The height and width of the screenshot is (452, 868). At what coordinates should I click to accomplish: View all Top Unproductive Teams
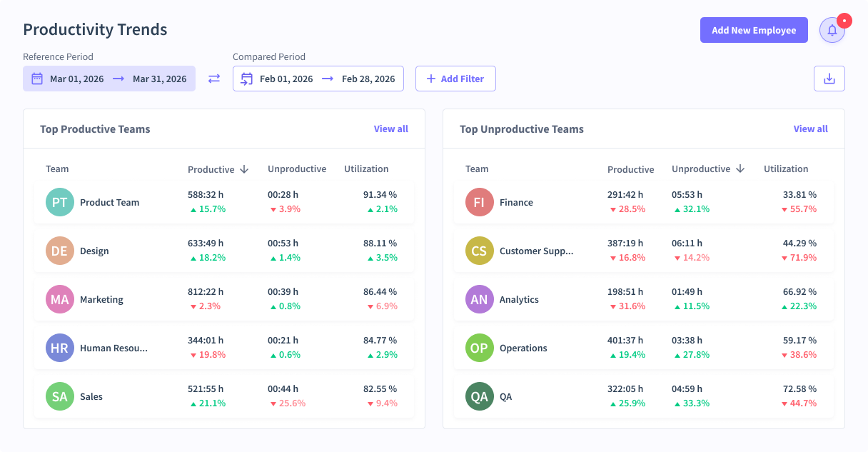810,129
